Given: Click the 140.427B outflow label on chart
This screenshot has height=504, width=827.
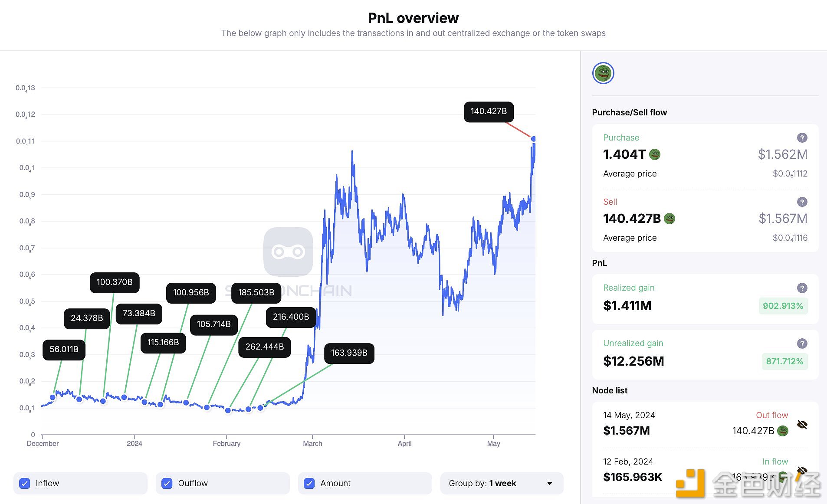Looking at the screenshot, I should pyautogui.click(x=489, y=111).
